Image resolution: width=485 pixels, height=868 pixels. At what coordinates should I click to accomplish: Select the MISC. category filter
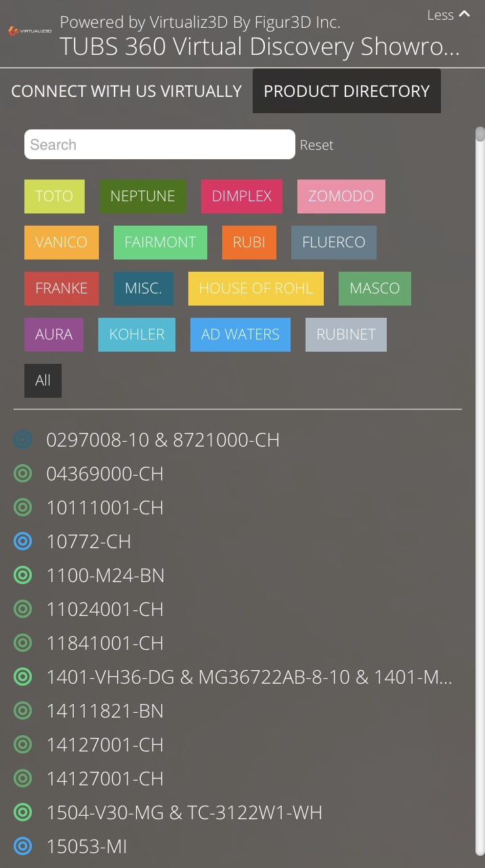pos(144,289)
